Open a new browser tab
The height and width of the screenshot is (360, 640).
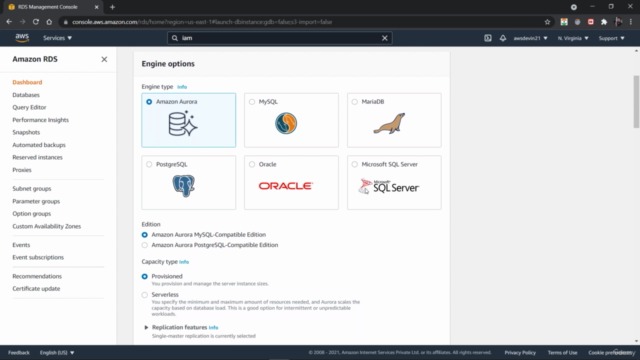click(x=112, y=7)
